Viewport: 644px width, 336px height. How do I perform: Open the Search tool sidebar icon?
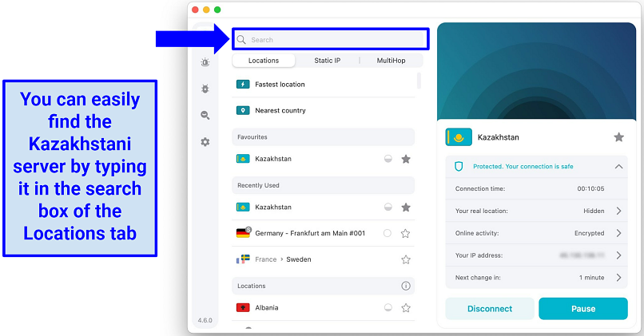pyautogui.click(x=205, y=115)
